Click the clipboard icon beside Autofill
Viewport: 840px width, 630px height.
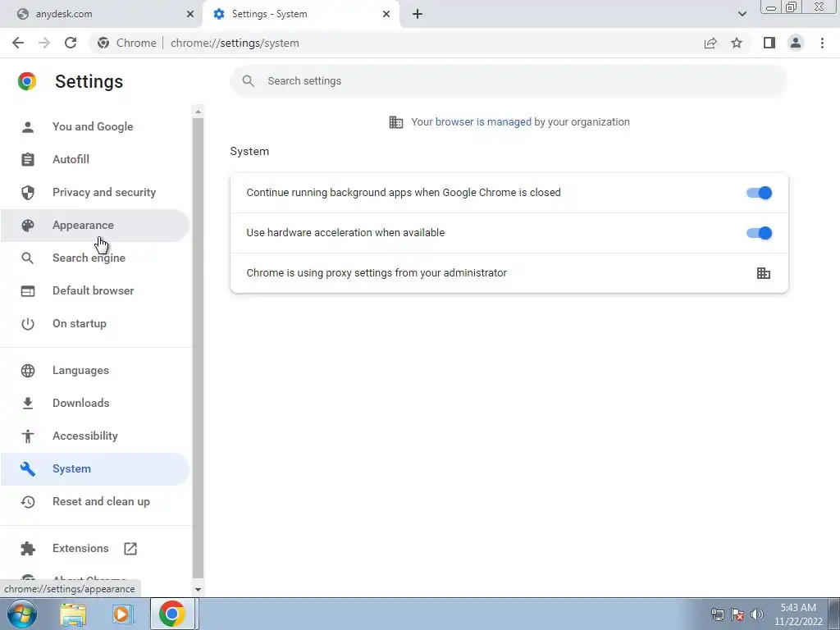(28, 159)
